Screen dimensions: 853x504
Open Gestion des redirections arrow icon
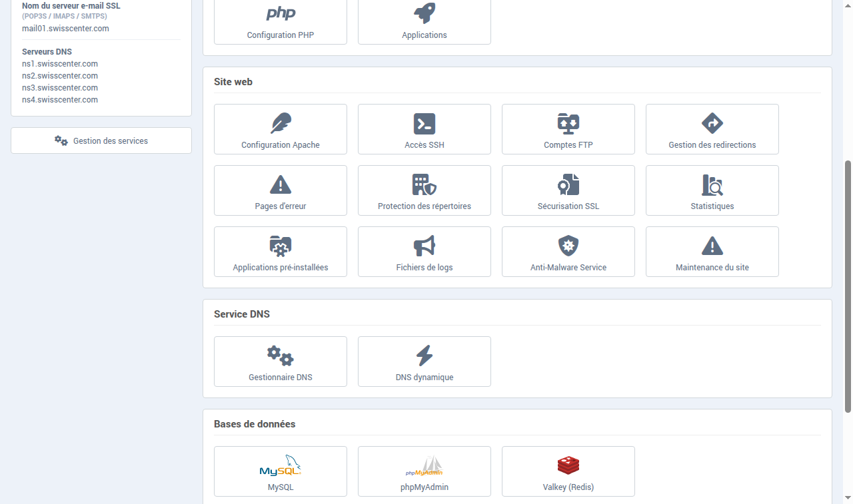[712, 123]
